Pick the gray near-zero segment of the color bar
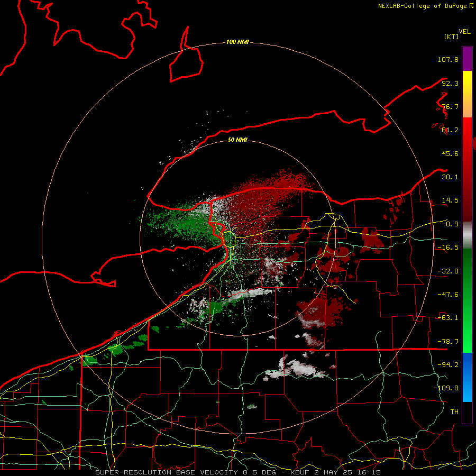Viewport: 476px width, 476px height. tap(467, 235)
